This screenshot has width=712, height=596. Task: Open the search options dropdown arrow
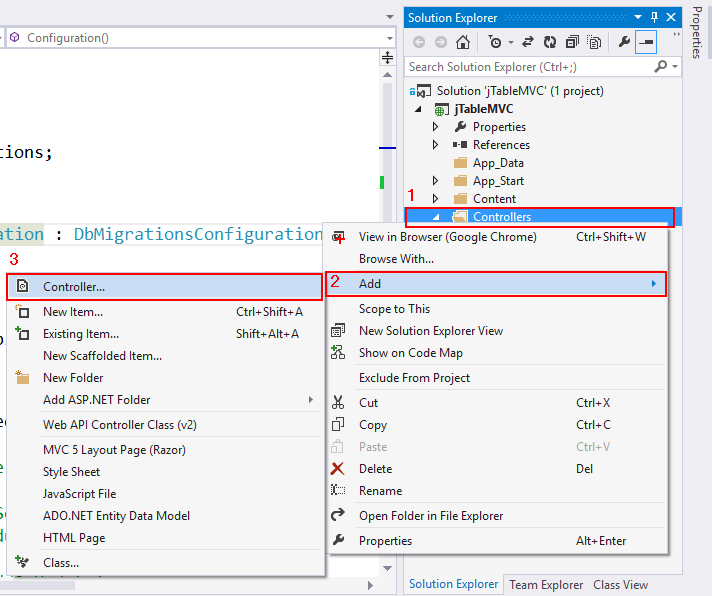[675, 67]
